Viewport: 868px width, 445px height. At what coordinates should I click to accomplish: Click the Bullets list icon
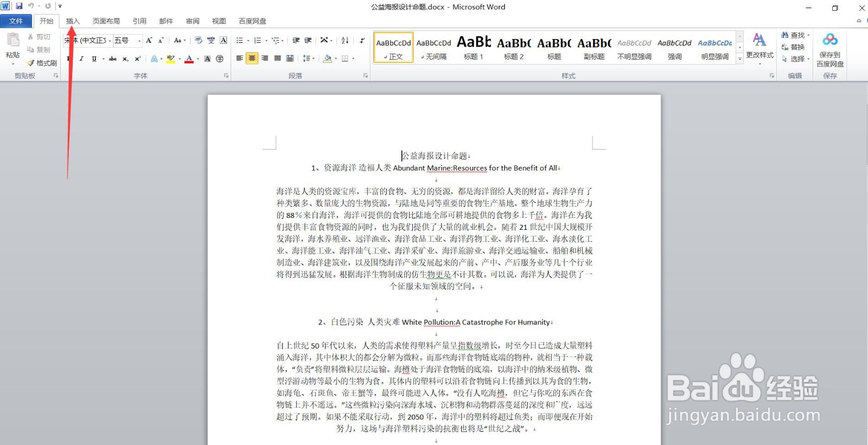[240, 41]
